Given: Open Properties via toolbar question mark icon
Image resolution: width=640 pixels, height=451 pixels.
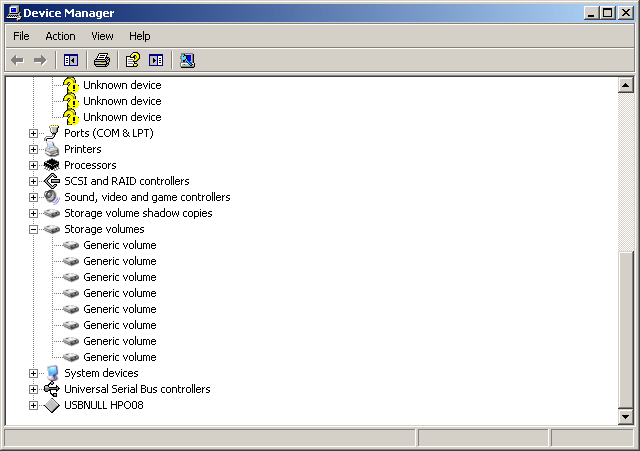Looking at the screenshot, I should tap(133, 60).
